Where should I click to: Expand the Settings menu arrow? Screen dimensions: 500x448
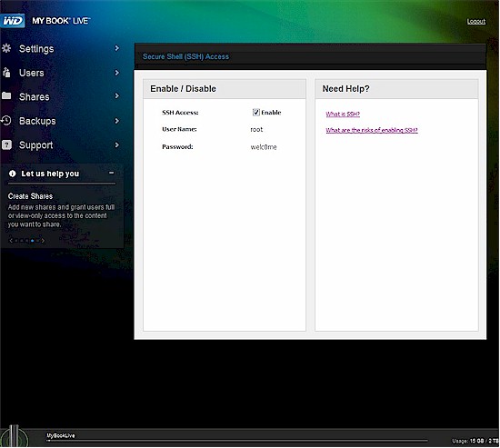click(x=116, y=48)
